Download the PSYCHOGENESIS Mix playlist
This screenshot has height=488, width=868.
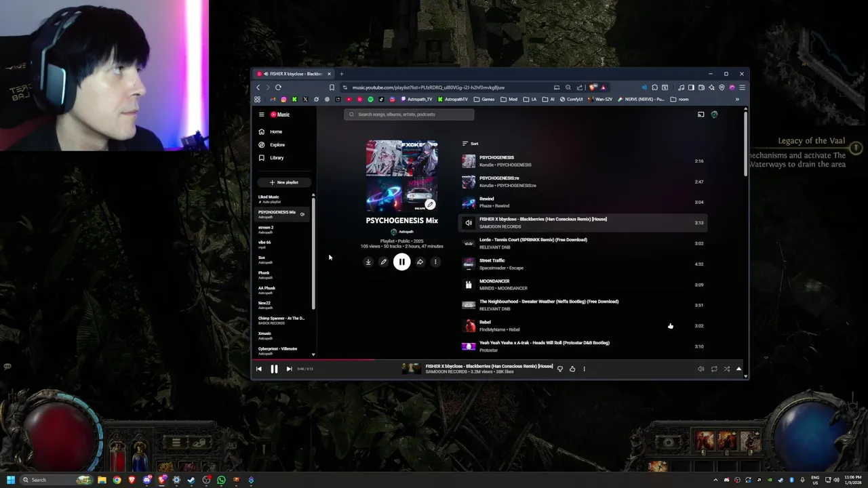click(x=368, y=262)
